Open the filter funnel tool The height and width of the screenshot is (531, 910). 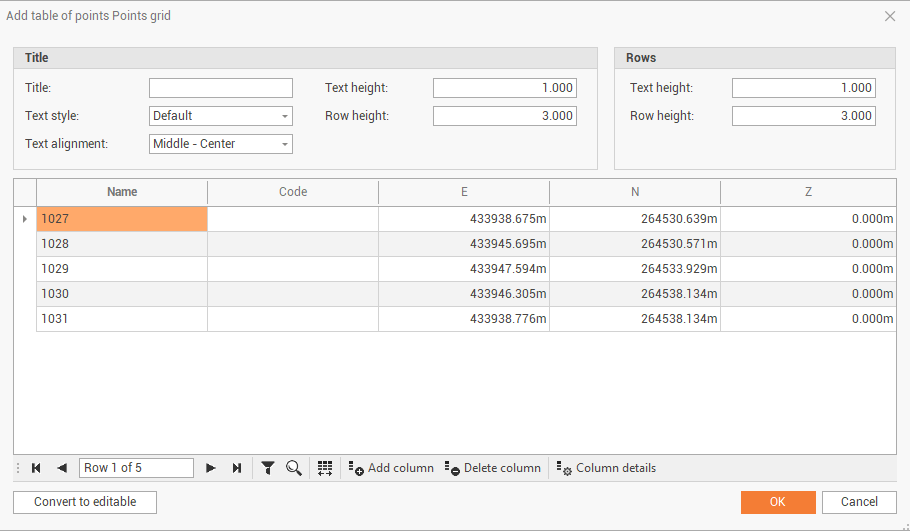coord(268,468)
